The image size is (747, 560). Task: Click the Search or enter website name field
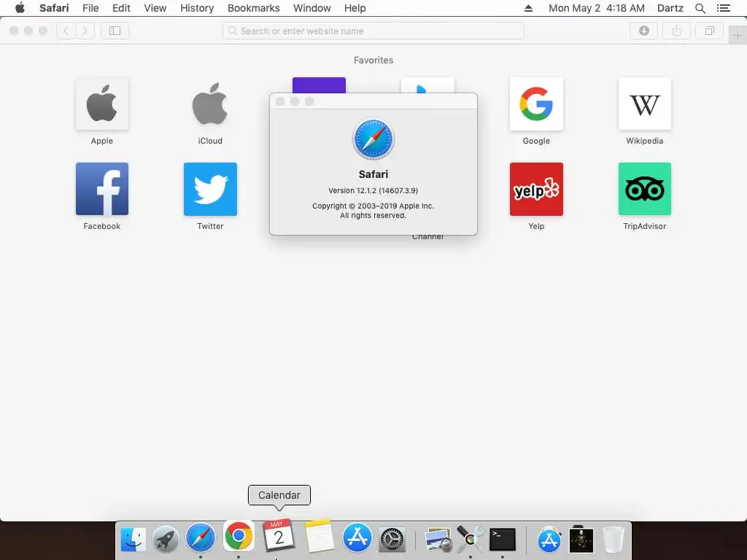373,31
